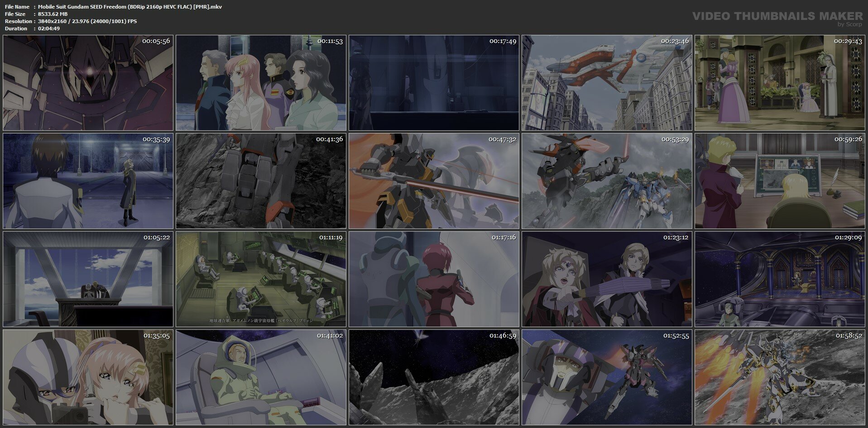Click the duration value 02:04:49

click(49, 29)
